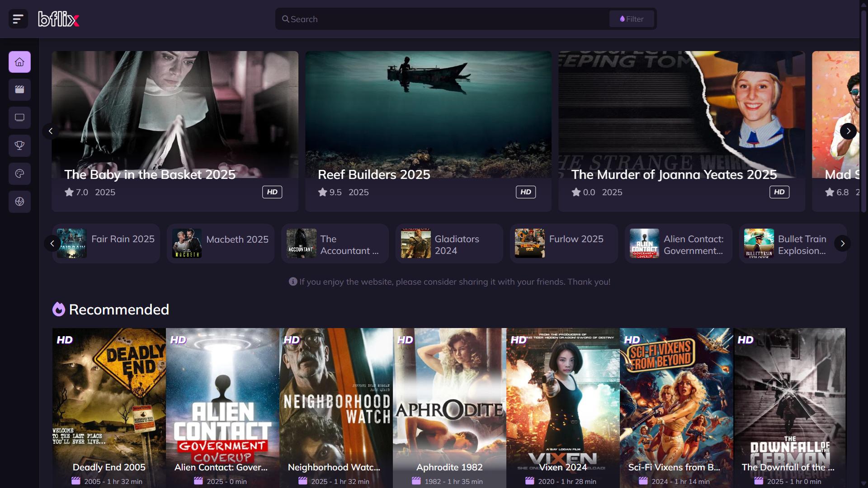
Task: Click the search magnifier icon
Action: click(x=285, y=19)
